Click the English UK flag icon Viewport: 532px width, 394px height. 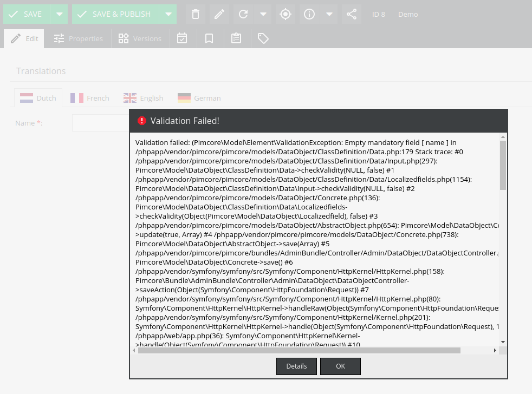point(130,98)
